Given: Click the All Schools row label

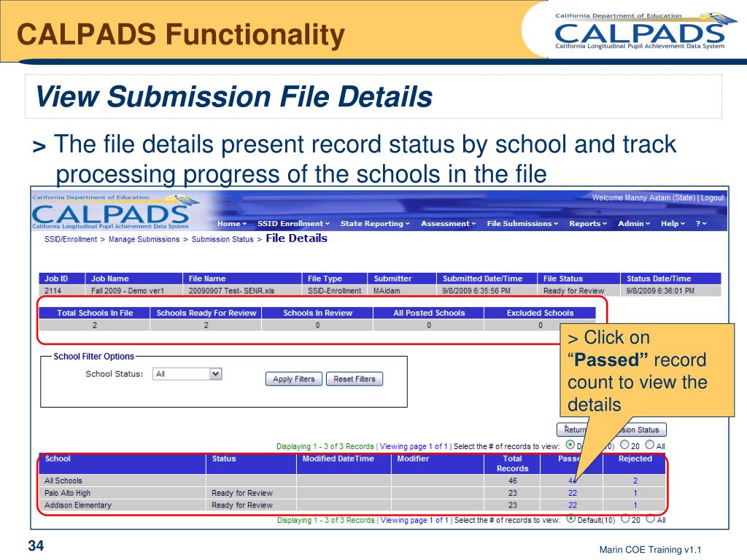Looking at the screenshot, I should click(x=63, y=481).
